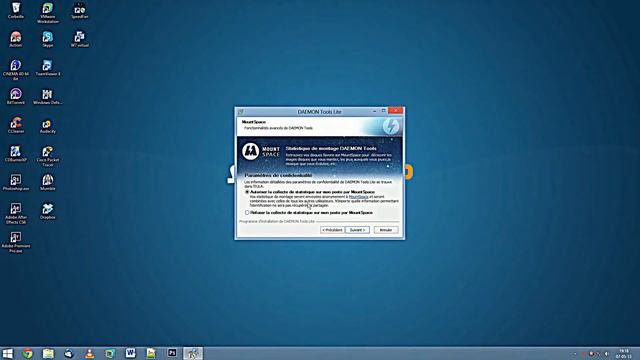The image size is (640, 360).
Task: Open the file explorer taskbar icon
Action: [48, 353]
